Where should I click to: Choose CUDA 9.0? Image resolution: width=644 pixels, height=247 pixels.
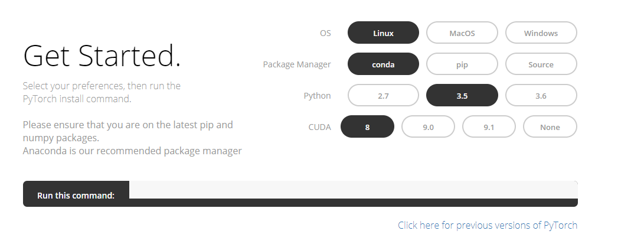[x=428, y=126]
